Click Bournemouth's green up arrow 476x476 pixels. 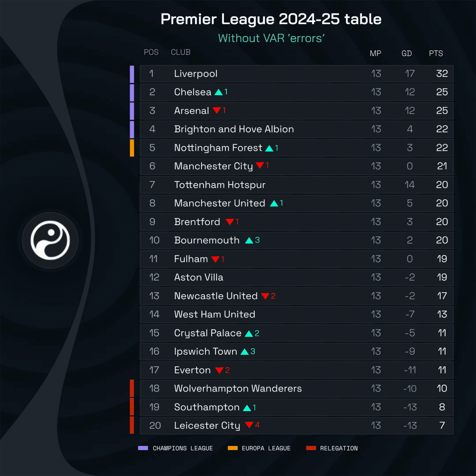(x=249, y=240)
